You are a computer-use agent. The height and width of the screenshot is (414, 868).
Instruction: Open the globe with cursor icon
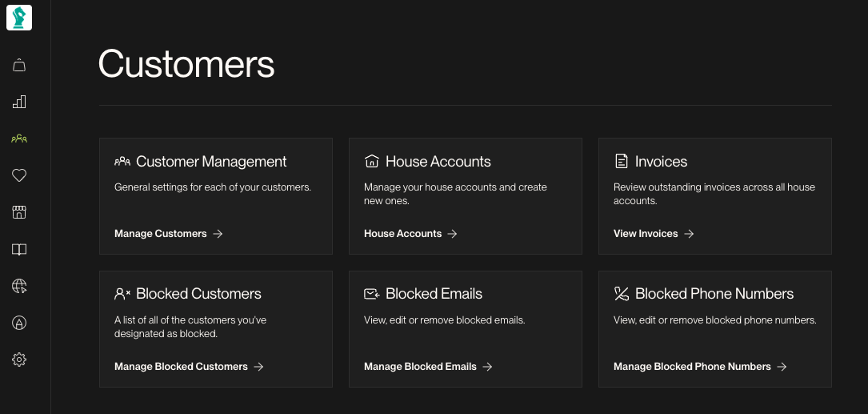pos(19,286)
